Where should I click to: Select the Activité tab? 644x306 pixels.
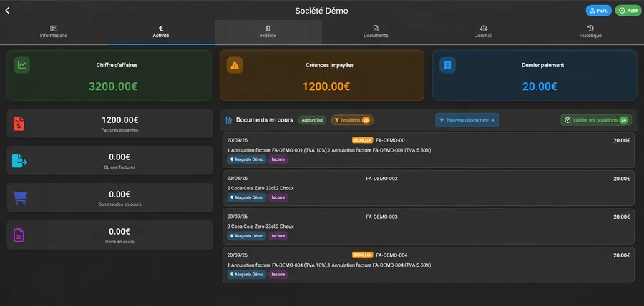click(160, 32)
